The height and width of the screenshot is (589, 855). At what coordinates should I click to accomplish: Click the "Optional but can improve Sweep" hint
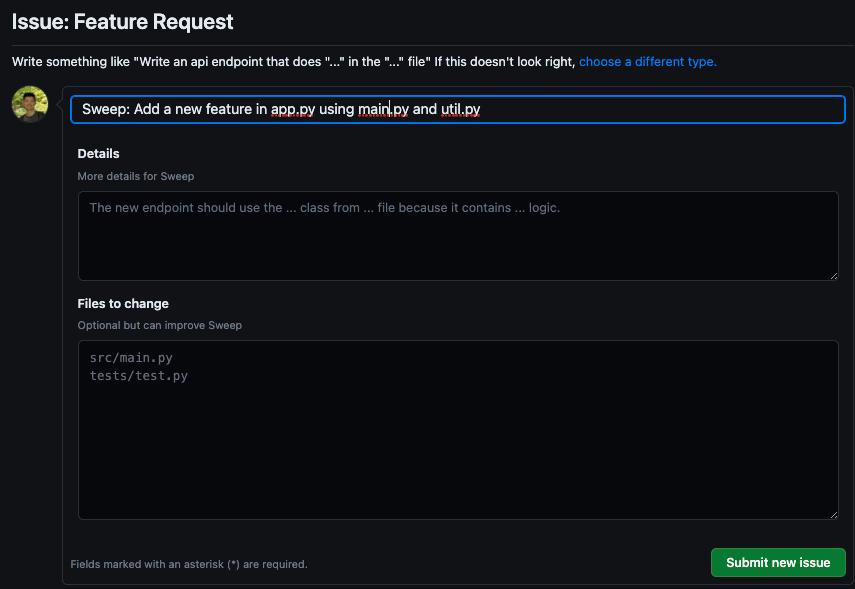coord(160,325)
